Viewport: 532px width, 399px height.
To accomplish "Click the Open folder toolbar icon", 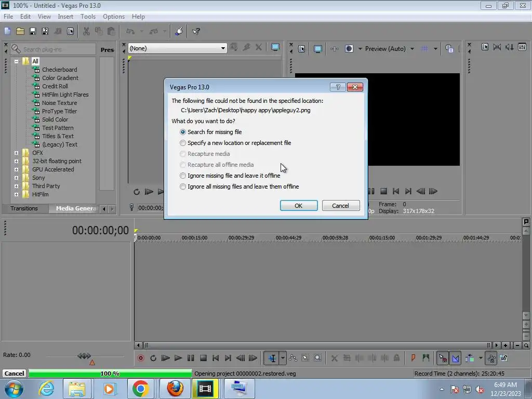I will point(20,31).
